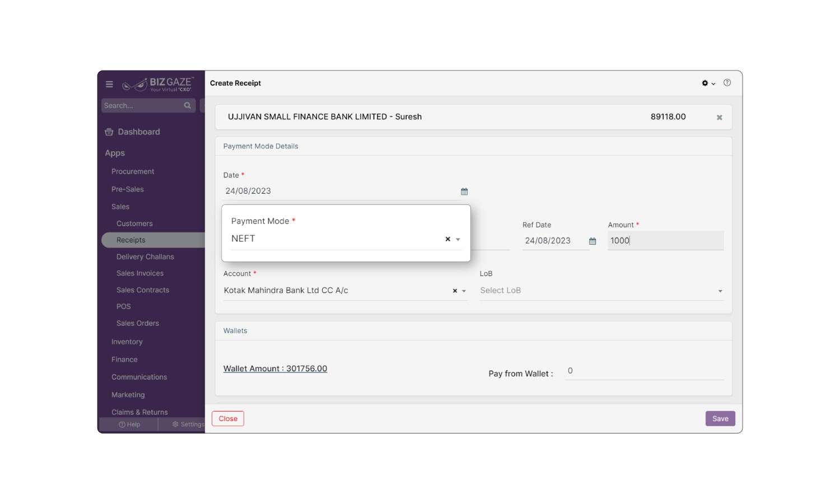Open POS in the sidebar
The width and height of the screenshot is (840, 504).
coord(123,306)
